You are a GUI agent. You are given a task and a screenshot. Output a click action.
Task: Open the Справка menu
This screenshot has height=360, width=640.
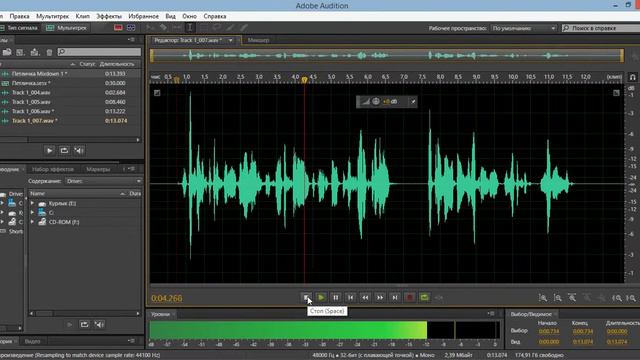[x=215, y=16]
